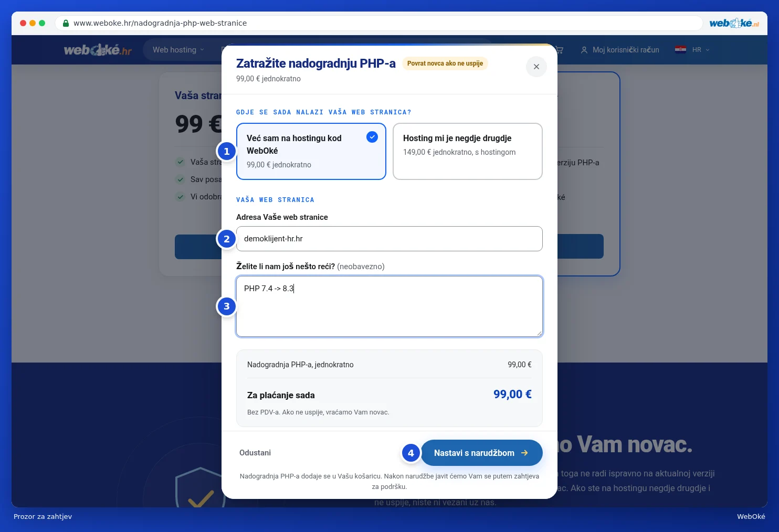Click the blue checkmark on selected option
779x532 pixels.
[x=372, y=137]
